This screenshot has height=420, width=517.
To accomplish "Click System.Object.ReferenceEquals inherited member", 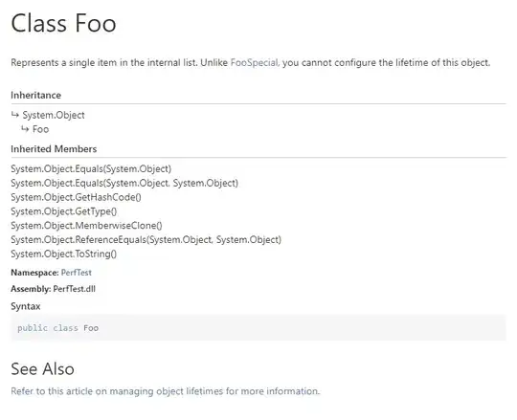I will pos(146,240).
